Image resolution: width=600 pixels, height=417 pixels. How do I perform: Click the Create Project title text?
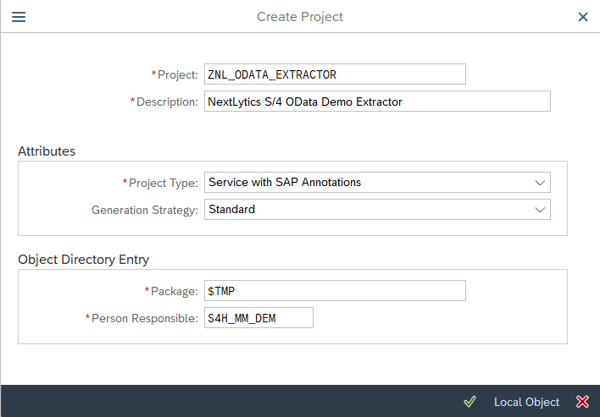pyautogui.click(x=300, y=17)
